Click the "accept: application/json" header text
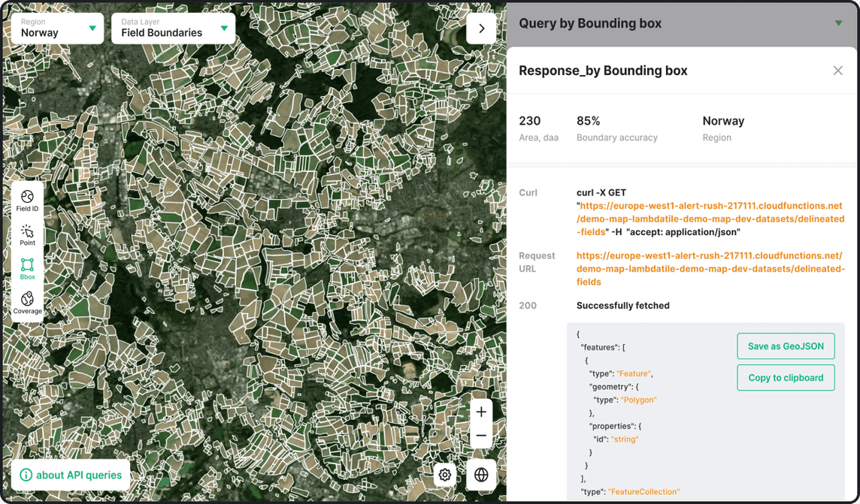Image resolution: width=860 pixels, height=504 pixels. coord(683,232)
